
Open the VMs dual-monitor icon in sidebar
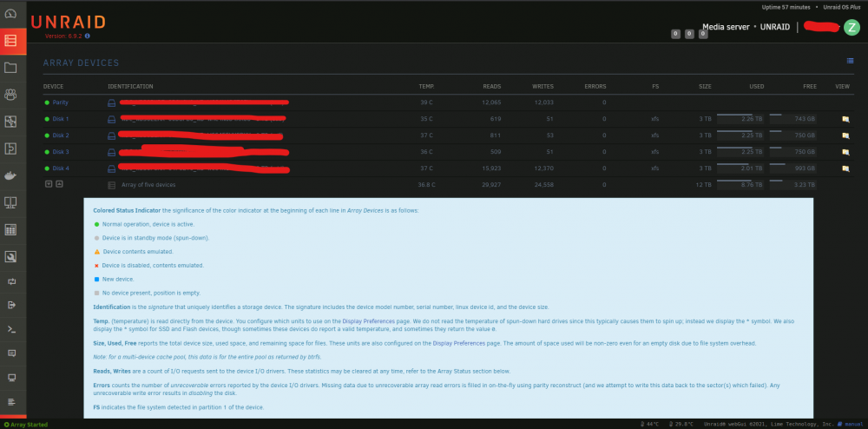[10, 203]
